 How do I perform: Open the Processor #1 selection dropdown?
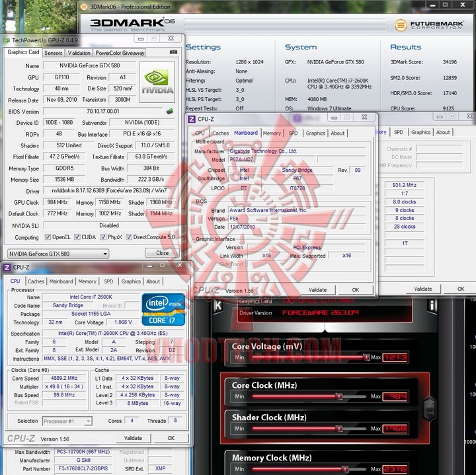click(x=67, y=421)
